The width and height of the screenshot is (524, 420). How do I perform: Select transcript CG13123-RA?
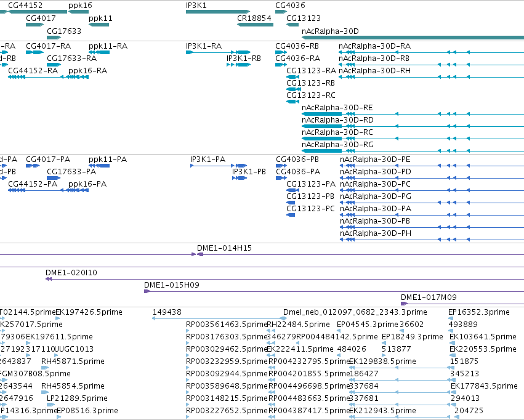coord(311,70)
